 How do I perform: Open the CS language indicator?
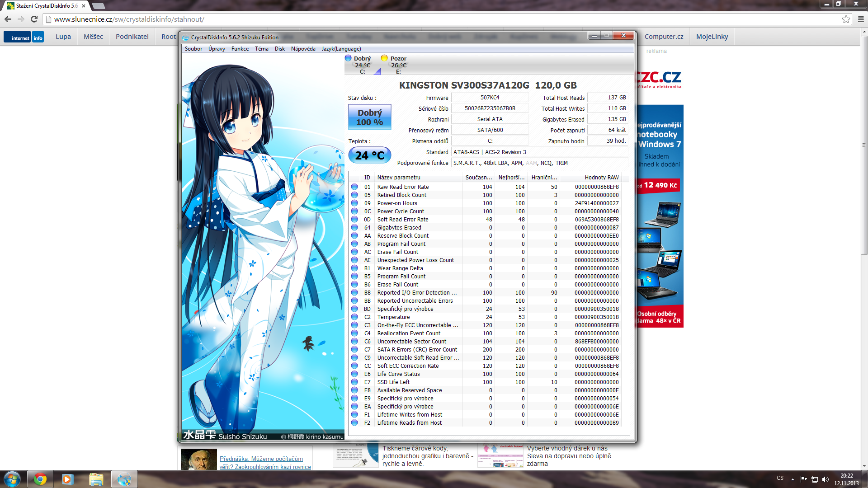[780, 478]
